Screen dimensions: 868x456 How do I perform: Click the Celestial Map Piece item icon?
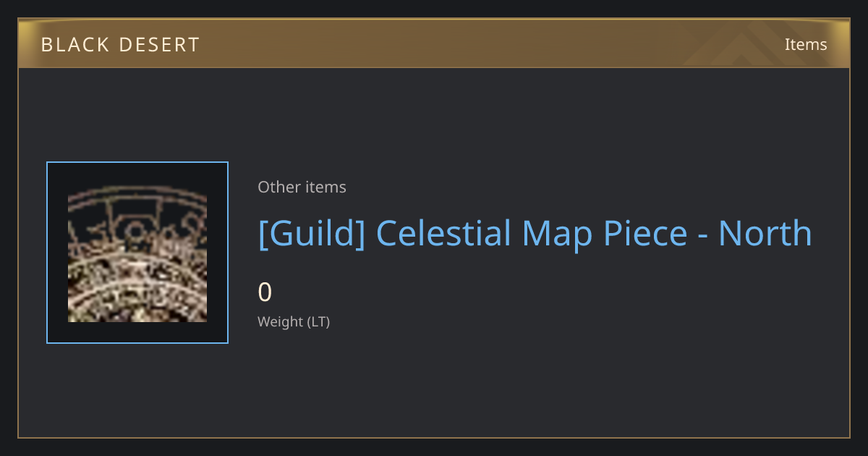tap(137, 253)
